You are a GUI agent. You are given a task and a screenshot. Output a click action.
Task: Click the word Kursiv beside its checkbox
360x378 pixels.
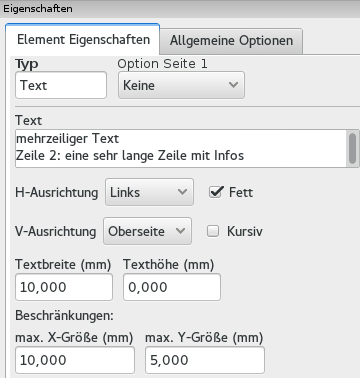[245, 231]
